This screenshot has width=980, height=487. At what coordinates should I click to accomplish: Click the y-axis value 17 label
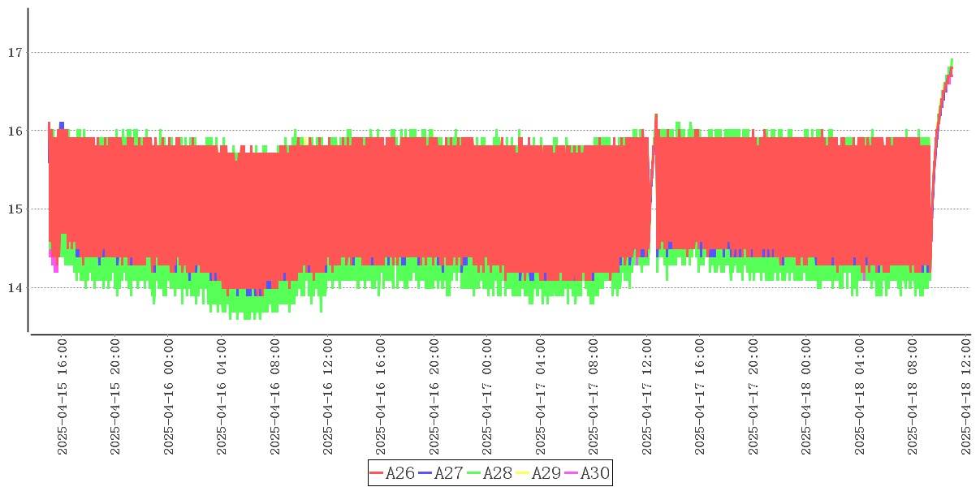pyautogui.click(x=14, y=53)
